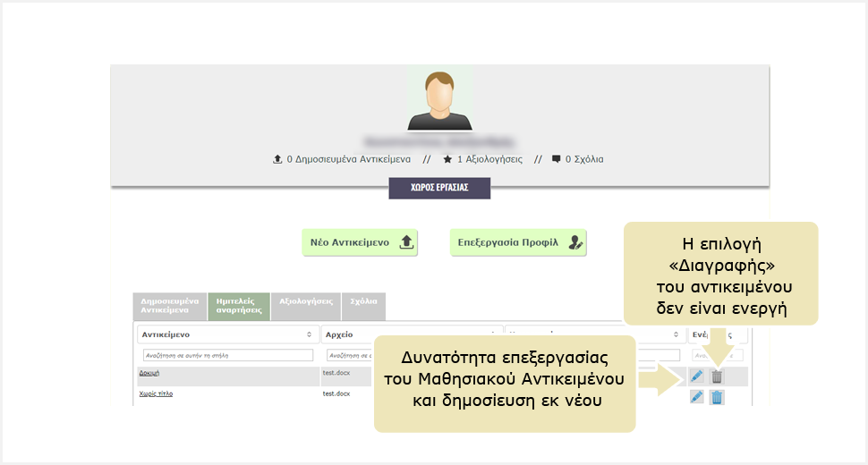The width and height of the screenshot is (868, 465).
Task: Click the user profile avatar picture
Action: click(439, 98)
